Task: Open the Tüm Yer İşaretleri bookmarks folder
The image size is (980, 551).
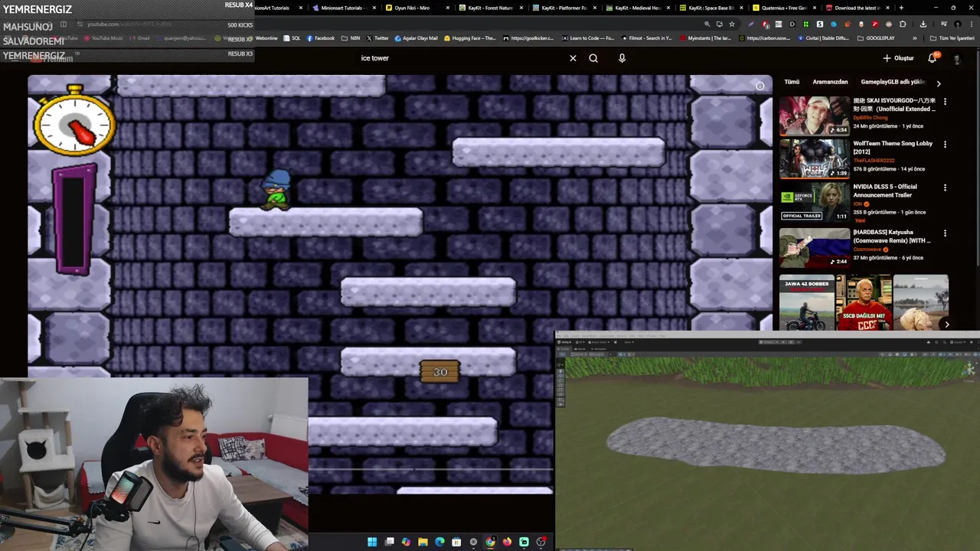Action: tap(952, 38)
